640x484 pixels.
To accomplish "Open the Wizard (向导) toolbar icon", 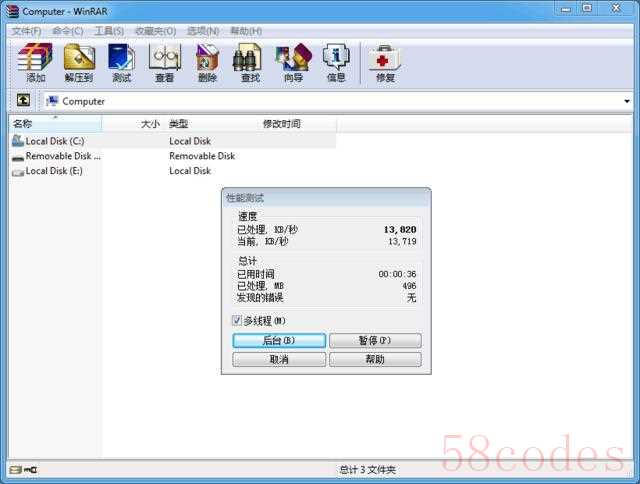I will [293, 63].
